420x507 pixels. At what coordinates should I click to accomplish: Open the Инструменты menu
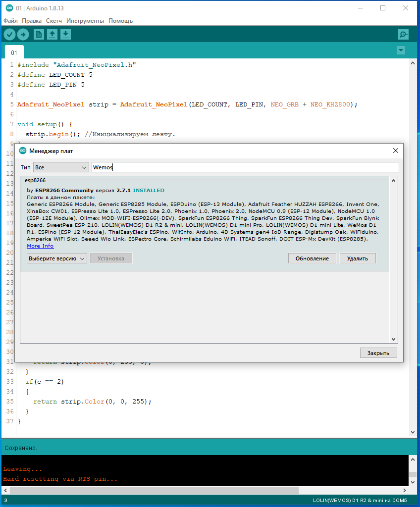(x=85, y=21)
